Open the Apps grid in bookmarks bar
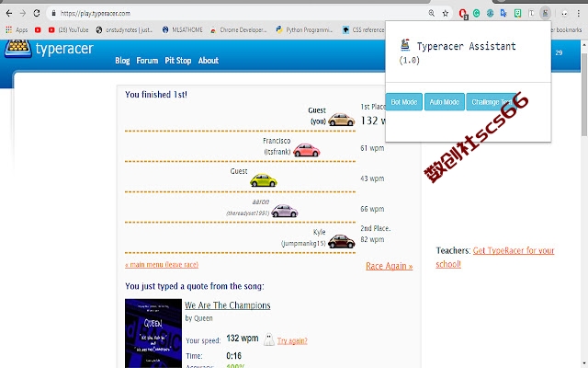Image resolution: width=588 pixels, height=368 pixels. pos(17,29)
